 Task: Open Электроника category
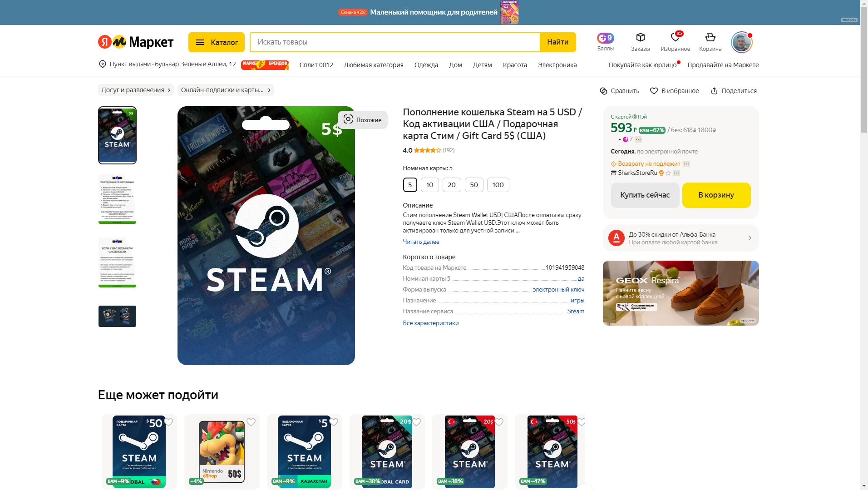coord(557,65)
